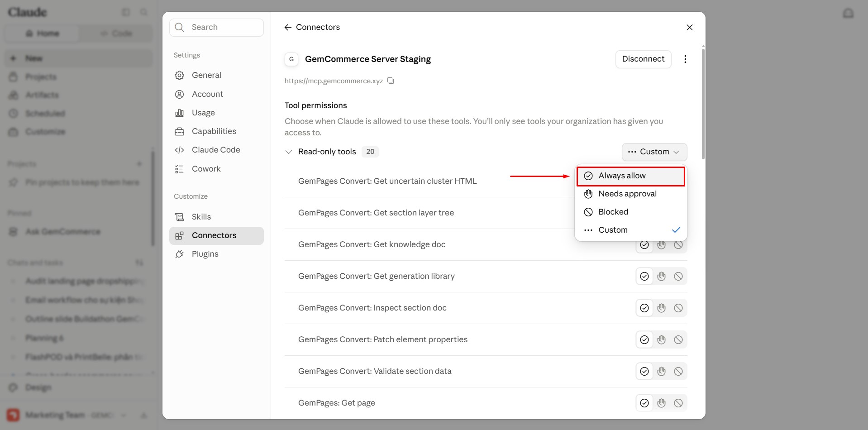Set Inspect section doc to needs approval

[x=662, y=308]
